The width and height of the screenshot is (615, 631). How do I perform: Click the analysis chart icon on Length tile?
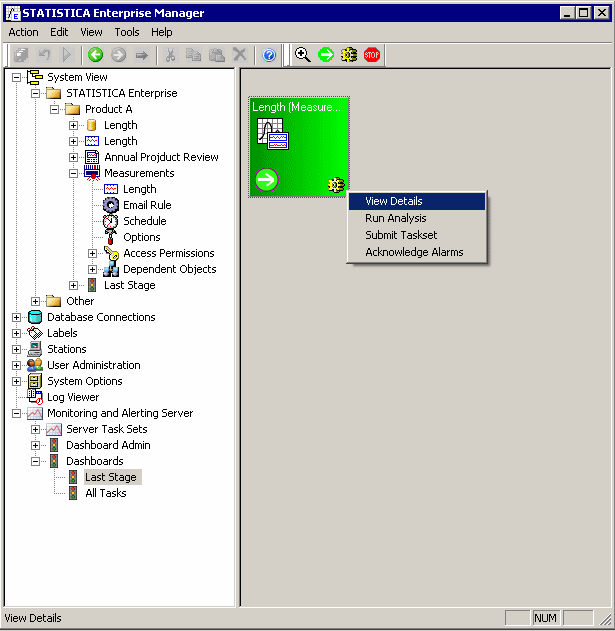pyautogui.click(x=273, y=134)
